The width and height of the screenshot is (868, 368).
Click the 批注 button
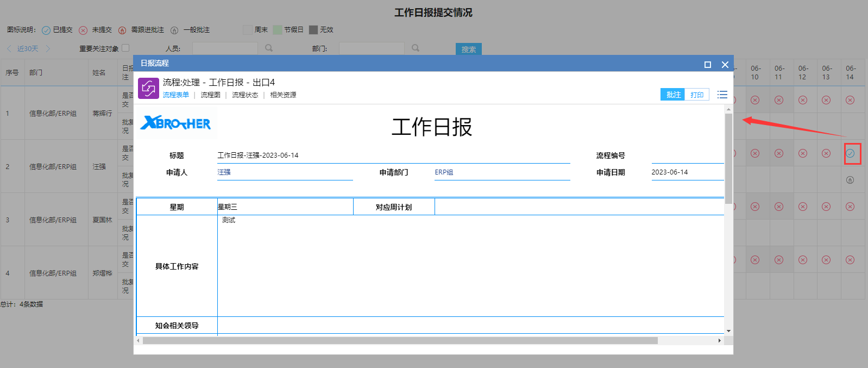point(673,95)
